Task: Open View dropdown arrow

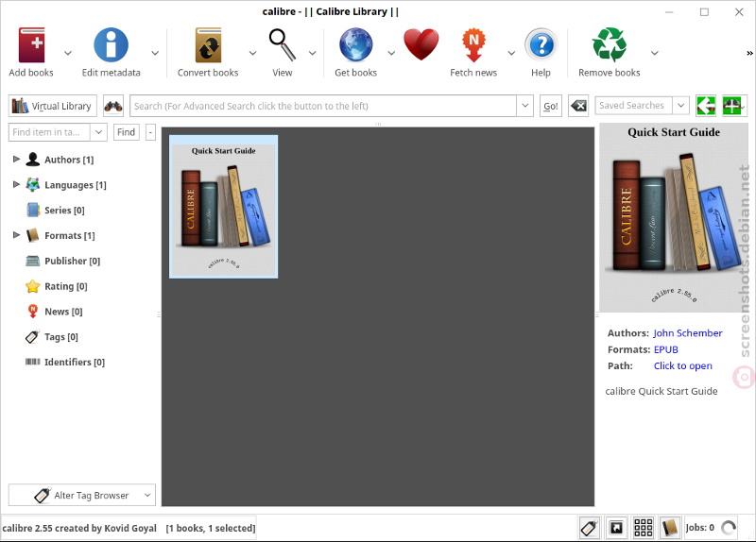Action: click(313, 53)
